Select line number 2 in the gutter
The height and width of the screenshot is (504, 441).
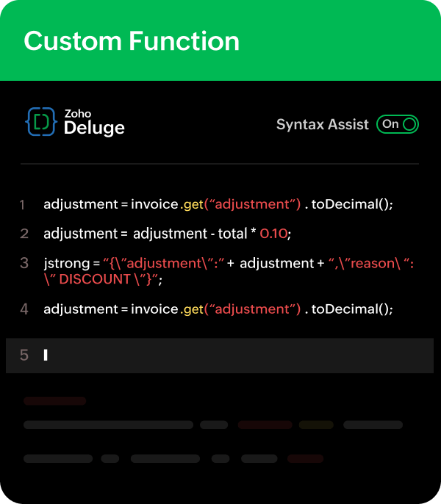pyautogui.click(x=24, y=234)
